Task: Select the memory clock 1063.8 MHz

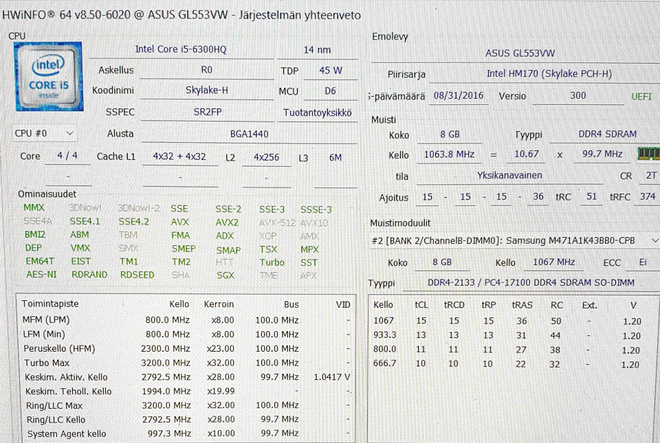Action: (x=449, y=155)
